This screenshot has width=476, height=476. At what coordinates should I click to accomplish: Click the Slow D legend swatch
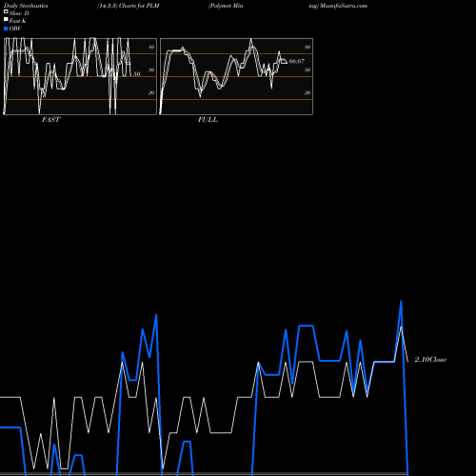click(x=6, y=11)
